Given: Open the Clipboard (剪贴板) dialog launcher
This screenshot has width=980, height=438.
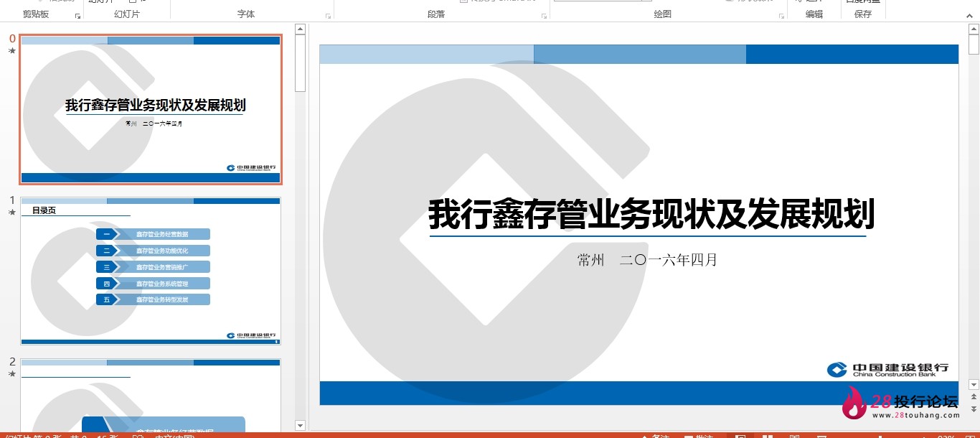Looking at the screenshot, I should (x=77, y=15).
